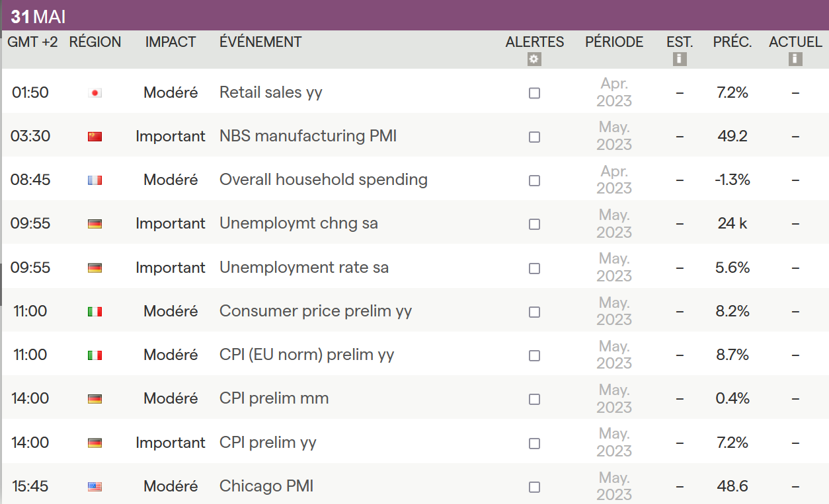Click the info icon under ACTUEL

coord(795,59)
